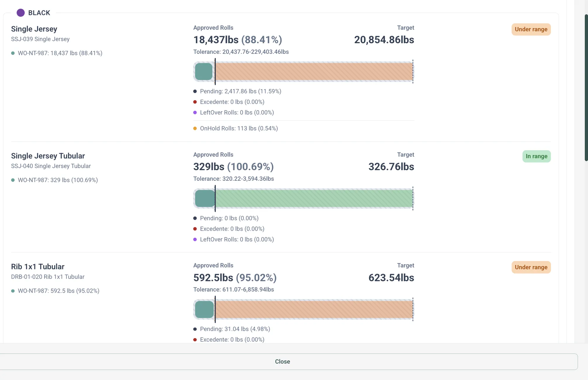The width and height of the screenshot is (588, 380).
Task: Click Tolerance: 20,437.76-229,403.46lbs text
Action: [241, 52]
